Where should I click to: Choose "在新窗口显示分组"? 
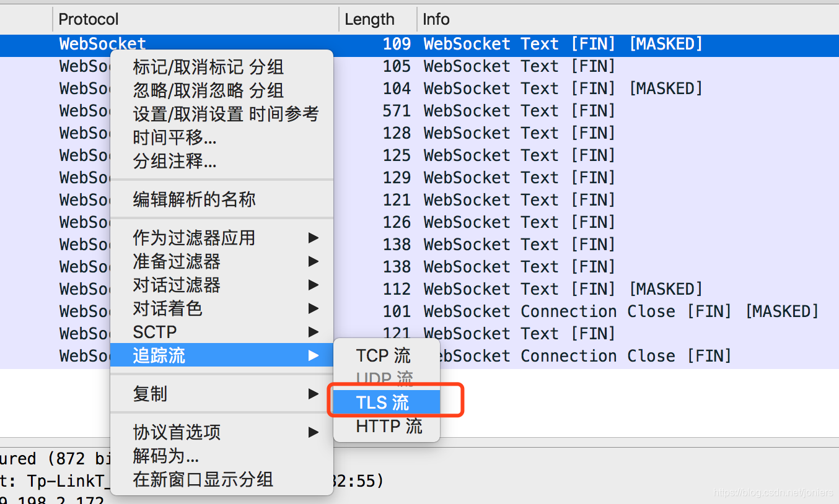point(203,479)
